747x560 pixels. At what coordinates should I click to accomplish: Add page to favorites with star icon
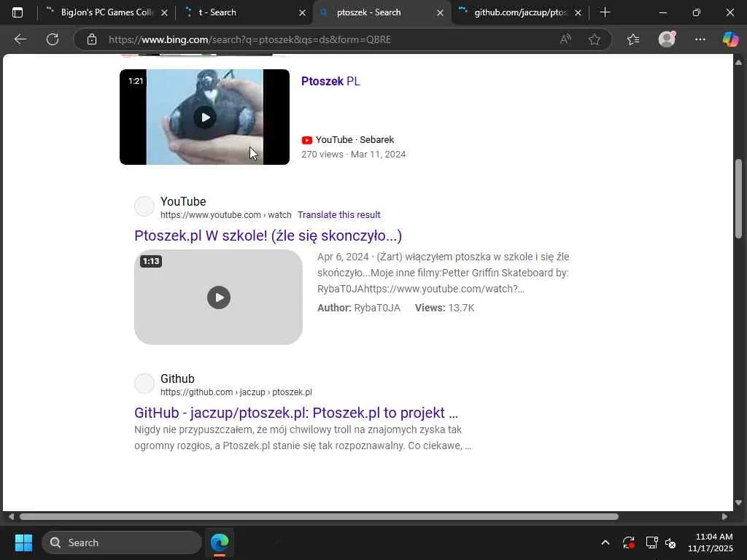(594, 39)
